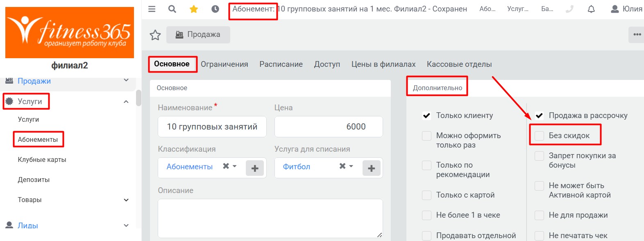Viewport: 644px width, 241px height.
Task: Open the Классификация dropdown arrow
Action: 235,166
